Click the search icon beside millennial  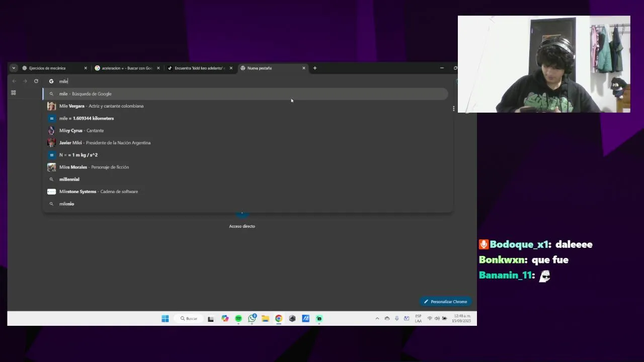(x=51, y=179)
